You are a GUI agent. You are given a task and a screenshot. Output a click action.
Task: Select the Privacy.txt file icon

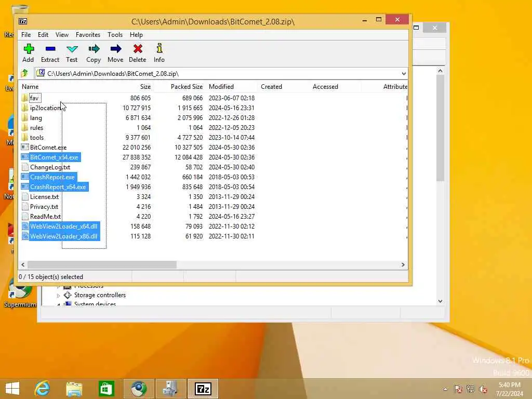coord(25,206)
